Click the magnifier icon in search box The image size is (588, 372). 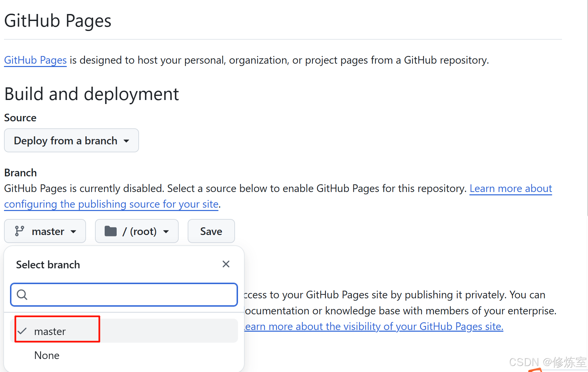22,295
